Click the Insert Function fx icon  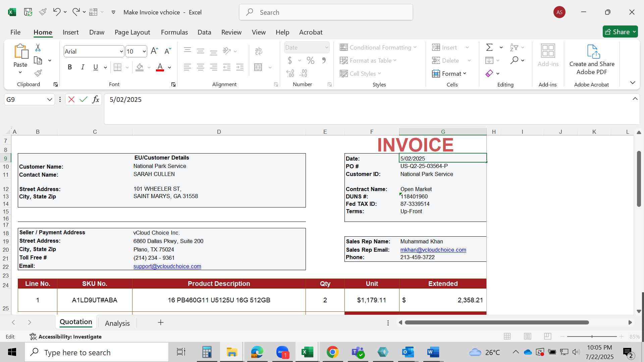(96, 100)
